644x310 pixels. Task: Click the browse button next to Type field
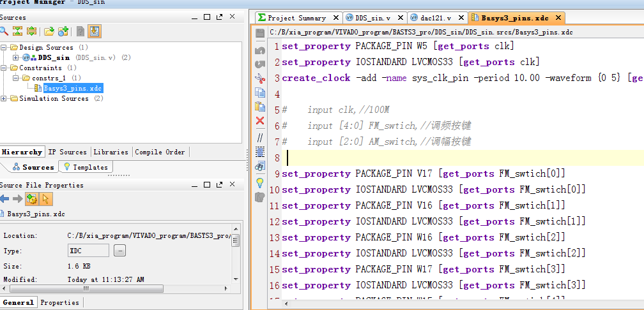pyautogui.click(x=119, y=251)
